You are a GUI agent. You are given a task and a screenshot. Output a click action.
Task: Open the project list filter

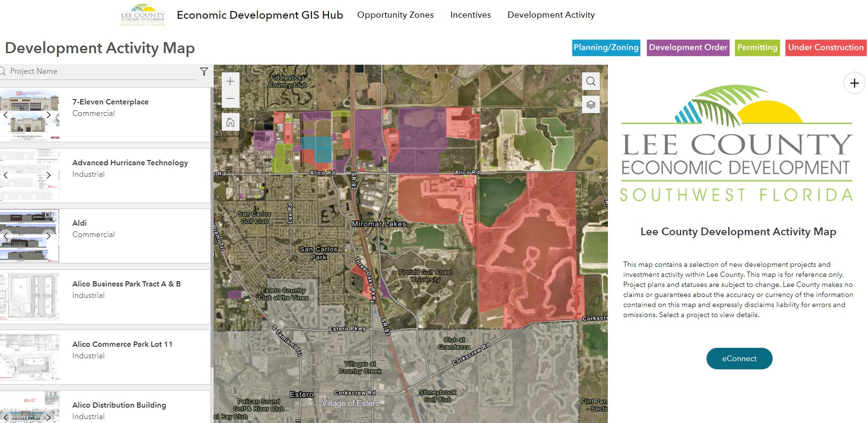[x=204, y=71]
